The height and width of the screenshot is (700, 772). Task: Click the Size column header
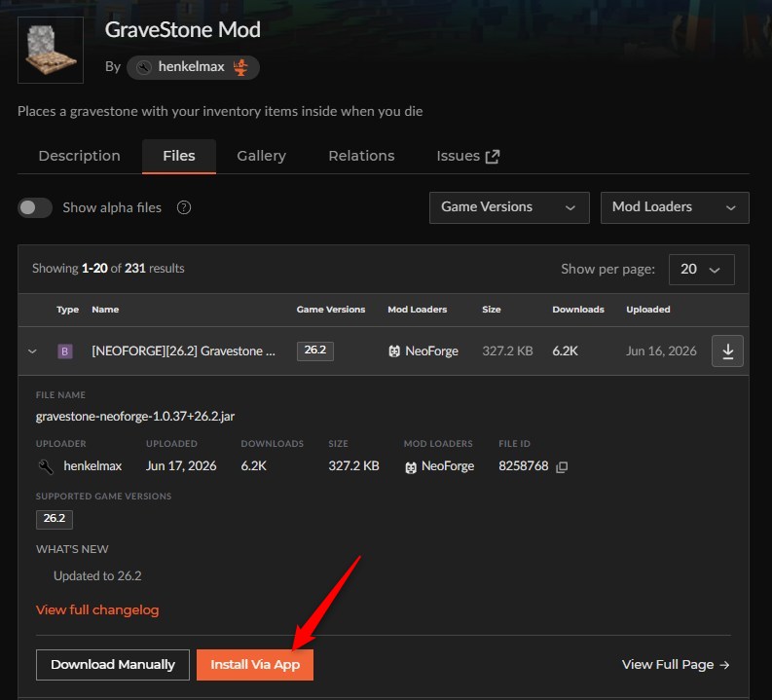(492, 310)
